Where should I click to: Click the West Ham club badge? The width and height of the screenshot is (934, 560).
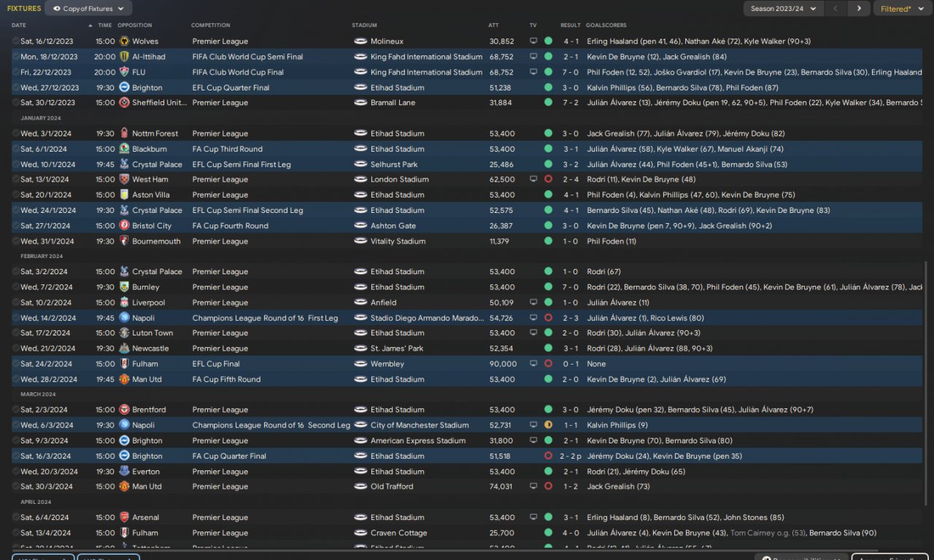point(124,179)
